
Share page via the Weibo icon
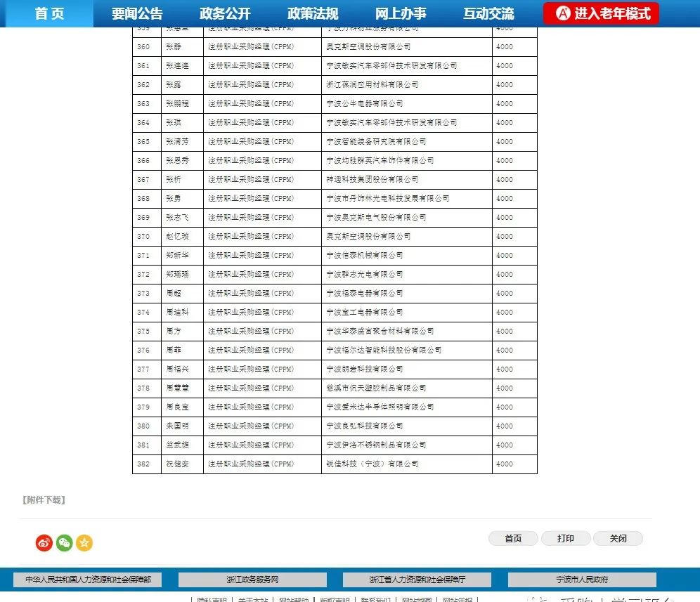(44, 543)
